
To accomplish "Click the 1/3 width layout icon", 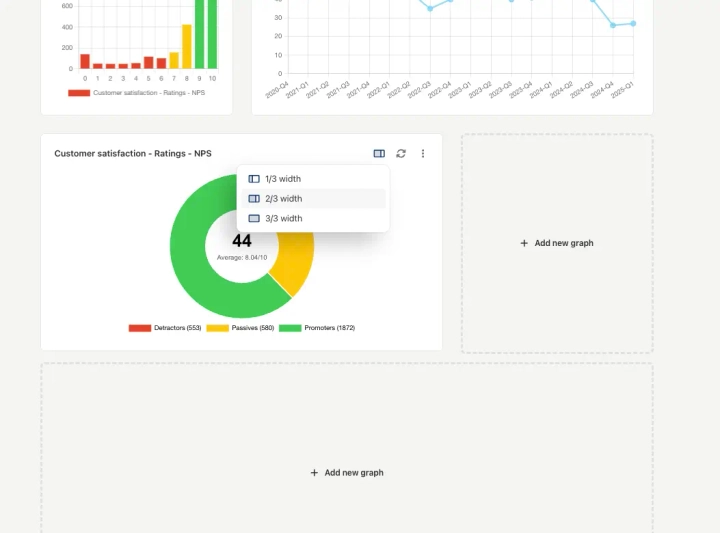I will point(254,179).
